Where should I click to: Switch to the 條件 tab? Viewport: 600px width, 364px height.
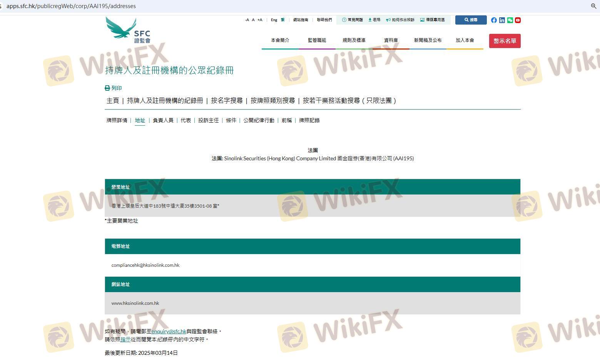point(231,120)
